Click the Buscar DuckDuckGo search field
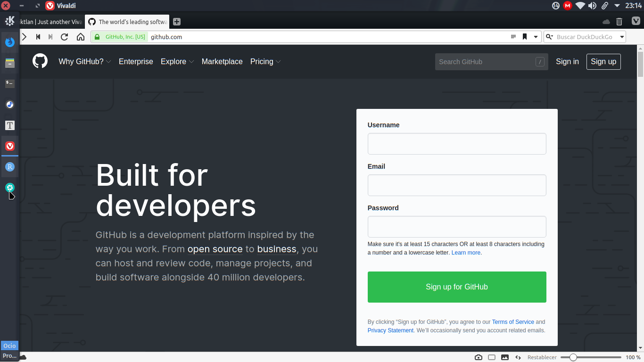644x362 pixels. (x=586, y=37)
